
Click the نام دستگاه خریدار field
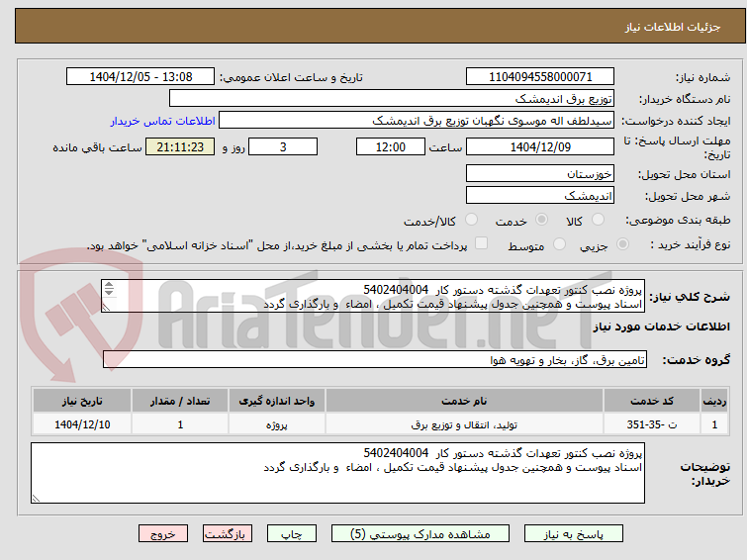pyautogui.click(x=392, y=99)
